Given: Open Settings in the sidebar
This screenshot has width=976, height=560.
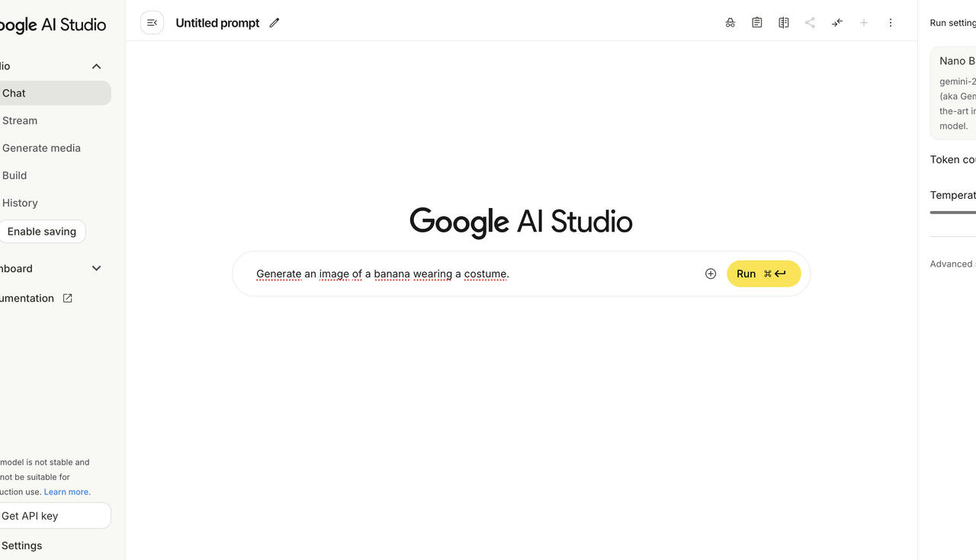Looking at the screenshot, I should [x=21, y=546].
